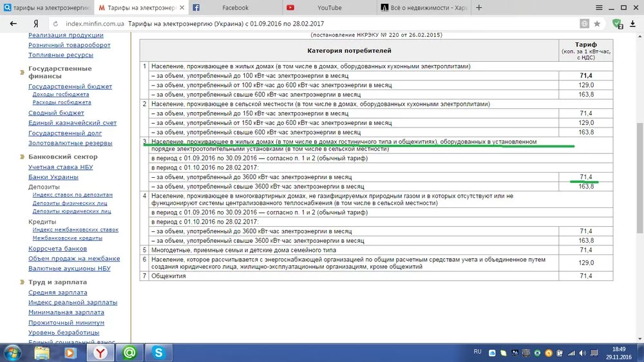
Task: Open the Объем продаж на межбанке link
Action: click(74, 258)
